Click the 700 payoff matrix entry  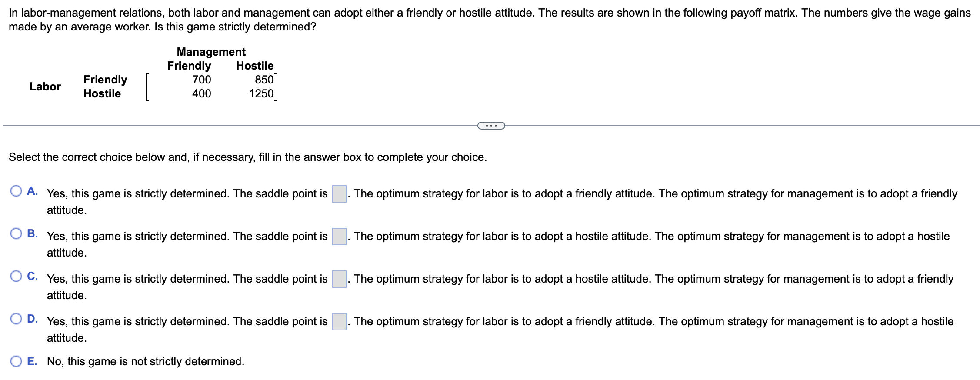(x=202, y=80)
